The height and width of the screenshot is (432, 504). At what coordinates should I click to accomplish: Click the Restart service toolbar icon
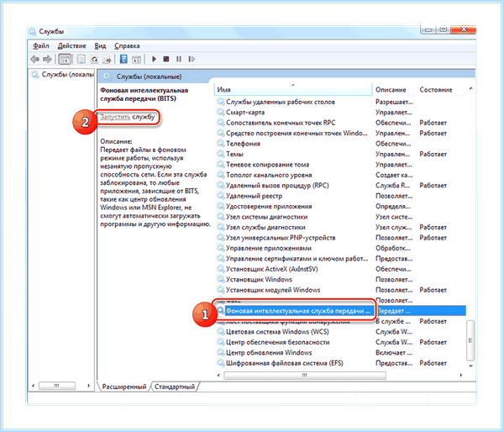[192, 59]
